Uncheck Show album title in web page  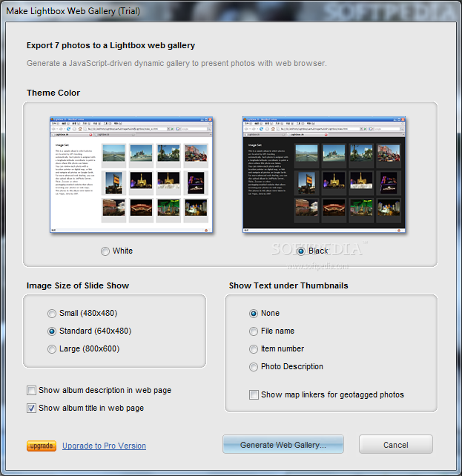31,409
